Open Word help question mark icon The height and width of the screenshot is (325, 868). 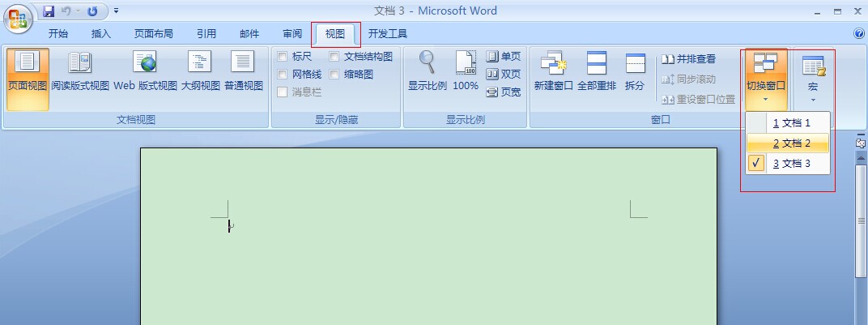(858, 34)
